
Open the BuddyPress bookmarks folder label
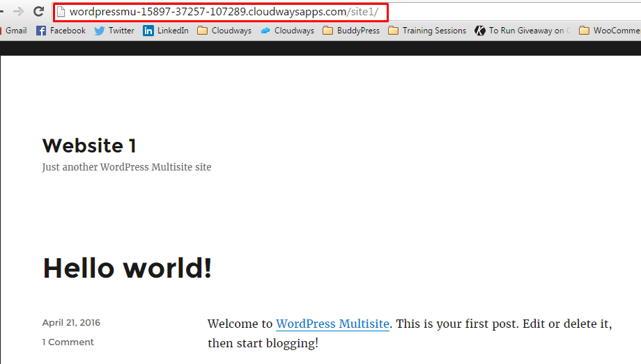[358, 31]
